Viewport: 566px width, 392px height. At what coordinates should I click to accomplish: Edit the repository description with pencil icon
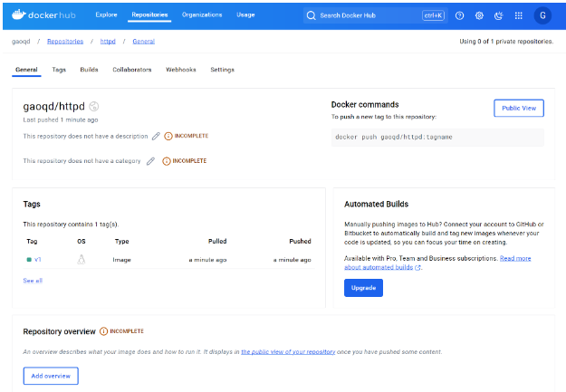pos(156,136)
